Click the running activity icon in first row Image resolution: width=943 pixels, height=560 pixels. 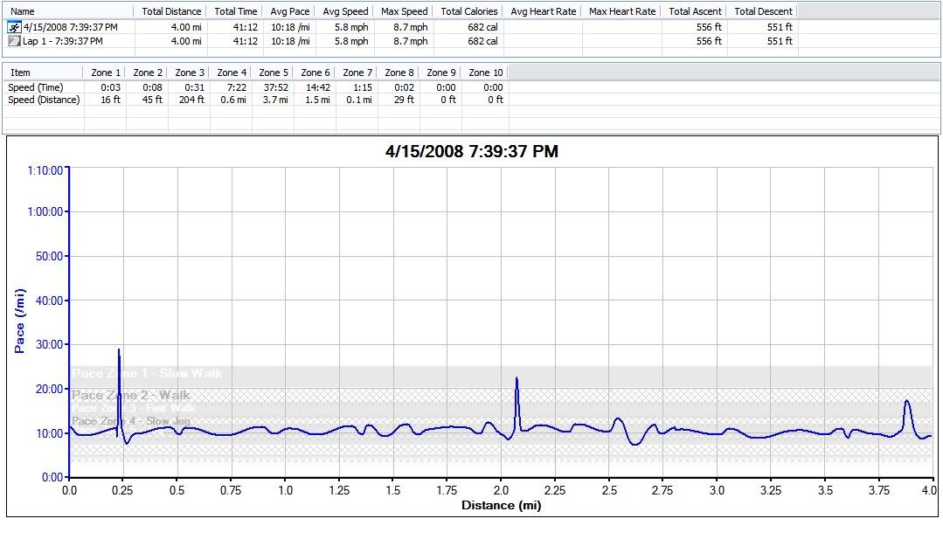(x=14, y=27)
